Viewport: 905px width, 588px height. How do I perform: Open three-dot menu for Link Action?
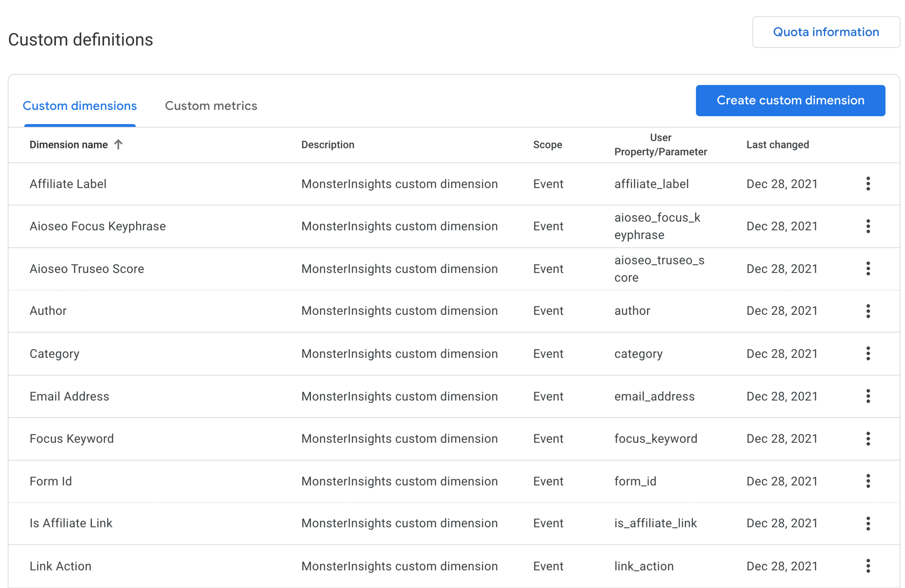tap(868, 566)
